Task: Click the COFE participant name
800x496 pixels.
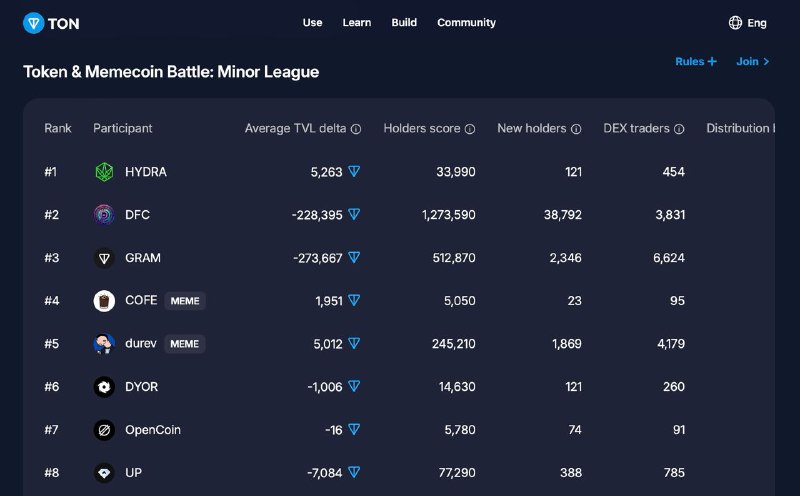Action: coord(141,300)
